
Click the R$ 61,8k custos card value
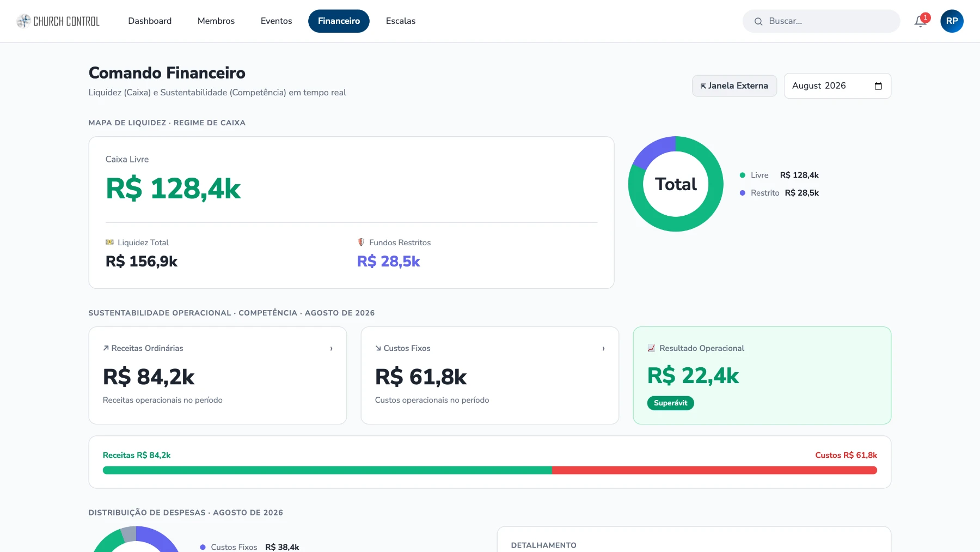(x=421, y=377)
